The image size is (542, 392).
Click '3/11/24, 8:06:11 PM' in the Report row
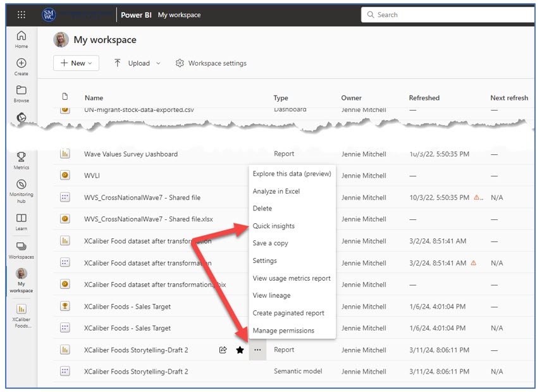click(440, 350)
